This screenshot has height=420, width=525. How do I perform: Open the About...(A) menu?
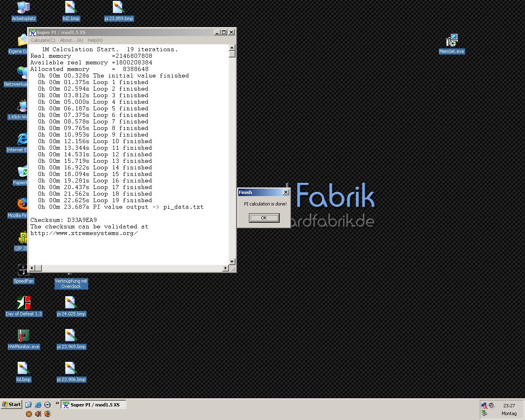pyautogui.click(x=71, y=40)
